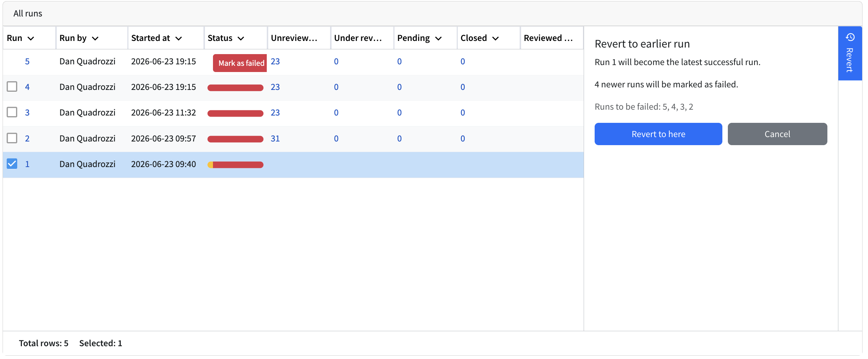The width and height of the screenshot is (868, 359).
Task: Click under review count 0 for run 5
Action: coord(336,61)
